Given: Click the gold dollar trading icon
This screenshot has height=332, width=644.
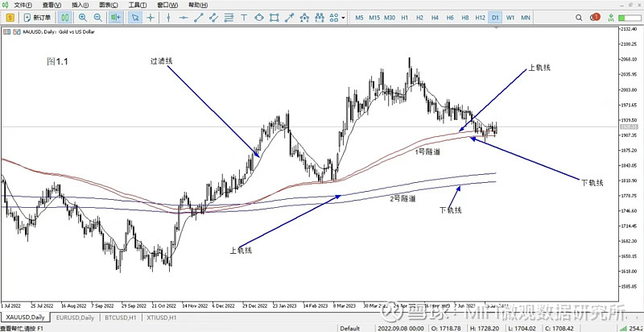Looking at the screenshot, I should click(10, 18).
